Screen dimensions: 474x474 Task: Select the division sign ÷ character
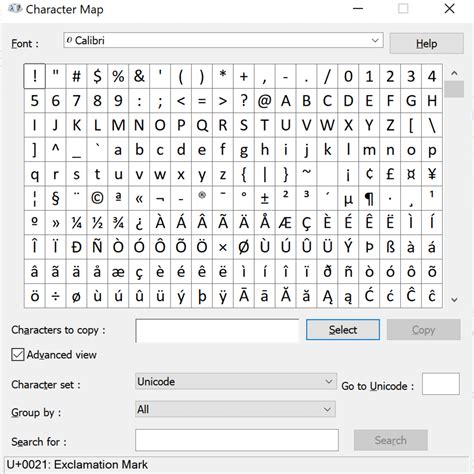[x=56, y=296]
